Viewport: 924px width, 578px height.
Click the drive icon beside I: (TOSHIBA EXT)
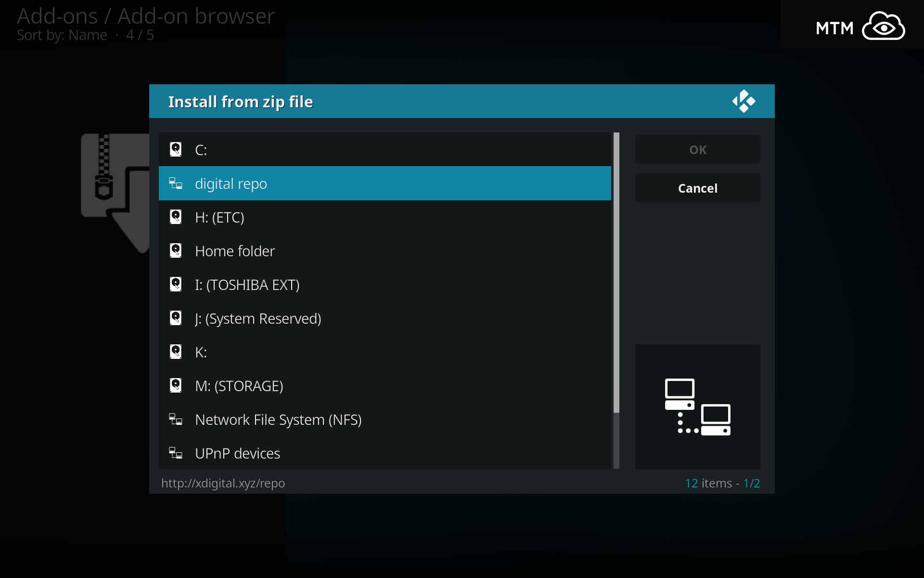176,284
